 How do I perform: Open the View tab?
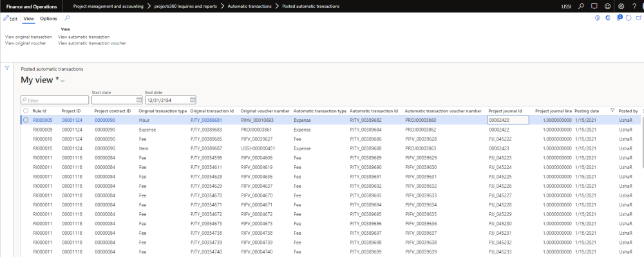point(28,19)
